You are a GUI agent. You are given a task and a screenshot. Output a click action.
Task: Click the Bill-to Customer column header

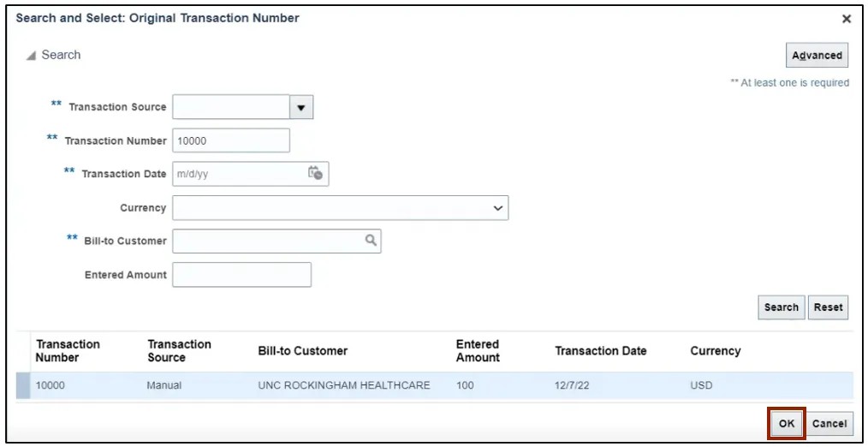303,351
